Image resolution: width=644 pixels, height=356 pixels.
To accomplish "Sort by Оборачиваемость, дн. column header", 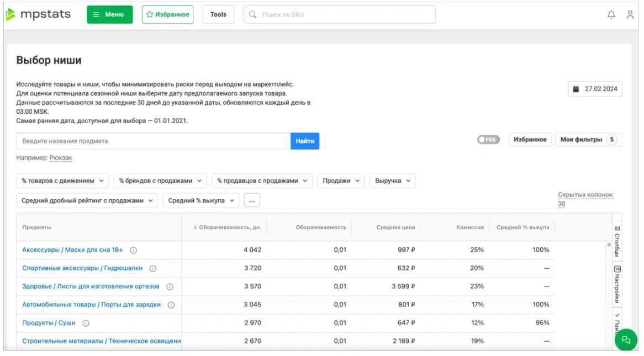I will pos(226,227).
